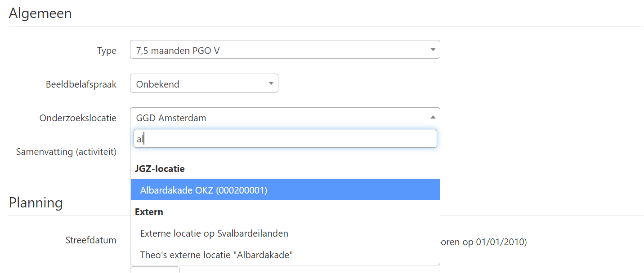Viewport: 644px width, 273px height.
Task: Click the up arrow icon of Onderzoekslocatie
Action: (x=433, y=117)
